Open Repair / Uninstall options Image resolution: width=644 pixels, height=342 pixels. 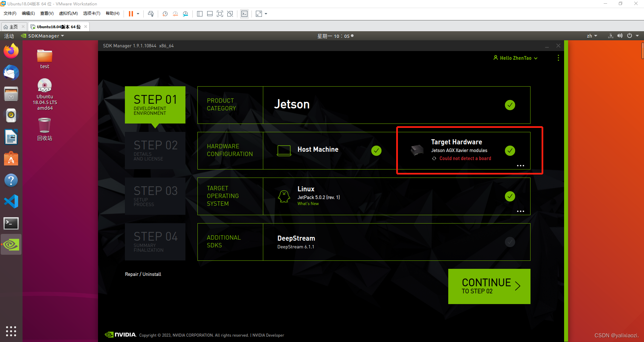(143, 274)
